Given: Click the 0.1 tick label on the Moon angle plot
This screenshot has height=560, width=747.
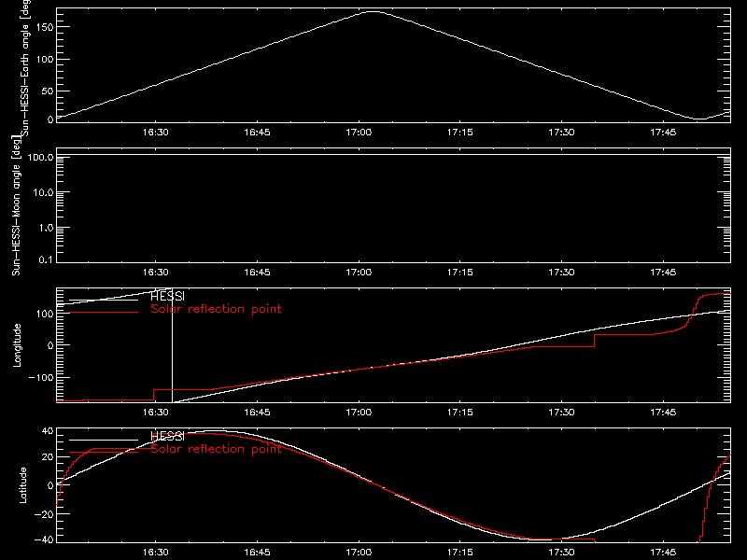Looking at the screenshot, I should pos(46,259).
